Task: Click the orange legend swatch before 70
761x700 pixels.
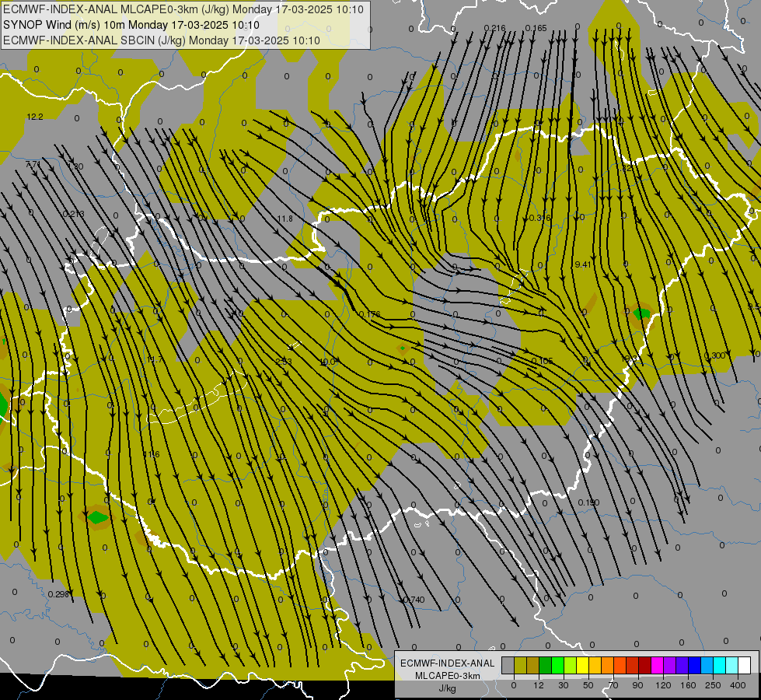Action: click(608, 665)
